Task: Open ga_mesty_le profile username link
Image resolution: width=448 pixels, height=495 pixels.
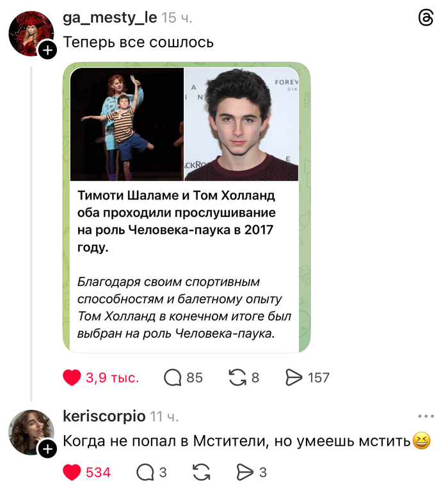Action: tap(110, 18)
